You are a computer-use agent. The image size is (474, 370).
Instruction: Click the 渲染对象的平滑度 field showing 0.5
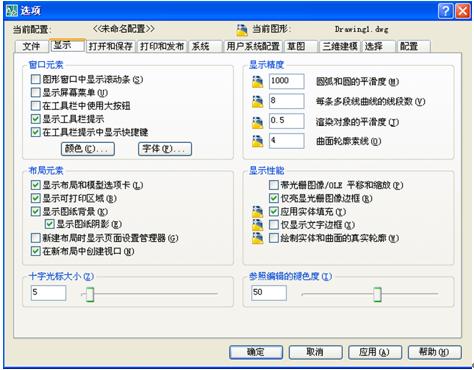287,121
